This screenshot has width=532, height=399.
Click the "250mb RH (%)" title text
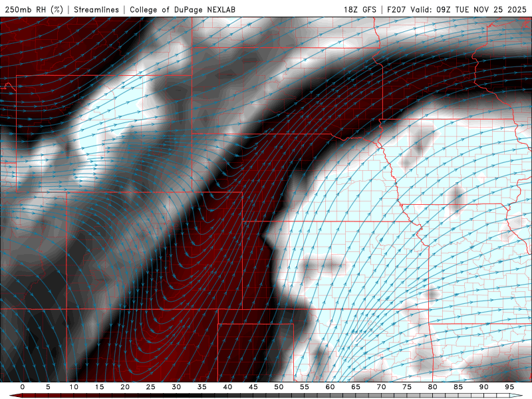(34, 9)
